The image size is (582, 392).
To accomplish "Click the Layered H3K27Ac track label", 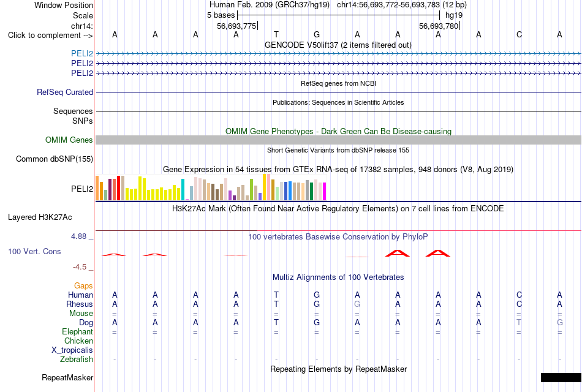I will coord(40,217).
